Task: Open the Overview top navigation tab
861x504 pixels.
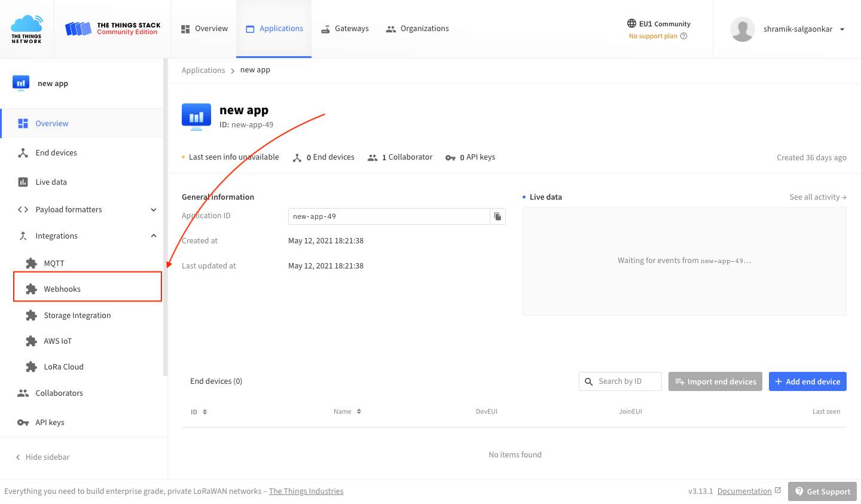Action: coord(204,29)
